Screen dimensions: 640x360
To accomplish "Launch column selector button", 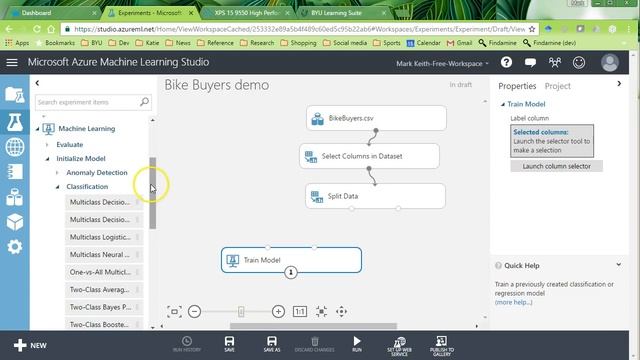I will click(556, 166).
